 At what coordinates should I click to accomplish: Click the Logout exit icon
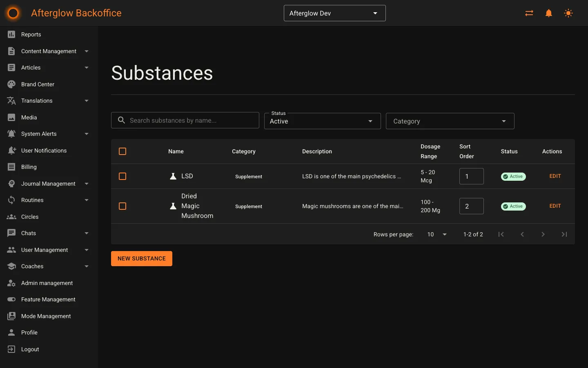pyautogui.click(x=11, y=349)
